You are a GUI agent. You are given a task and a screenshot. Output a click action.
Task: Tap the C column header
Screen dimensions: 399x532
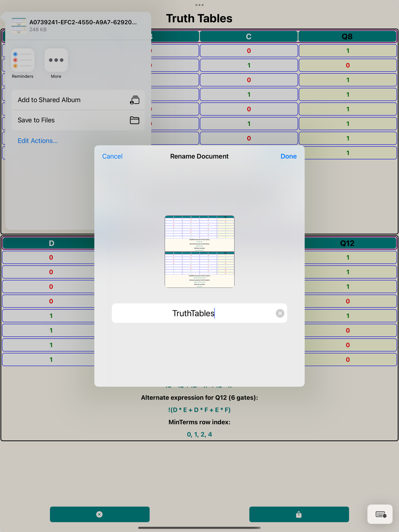(249, 37)
